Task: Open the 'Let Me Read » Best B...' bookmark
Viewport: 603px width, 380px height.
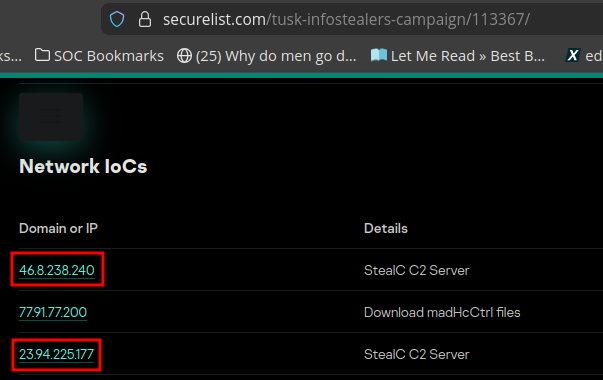Action: coord(458,56)
